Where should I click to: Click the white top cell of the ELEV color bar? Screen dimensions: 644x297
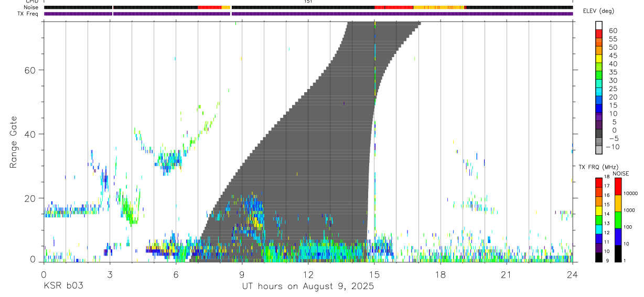[x=599, y=24]
